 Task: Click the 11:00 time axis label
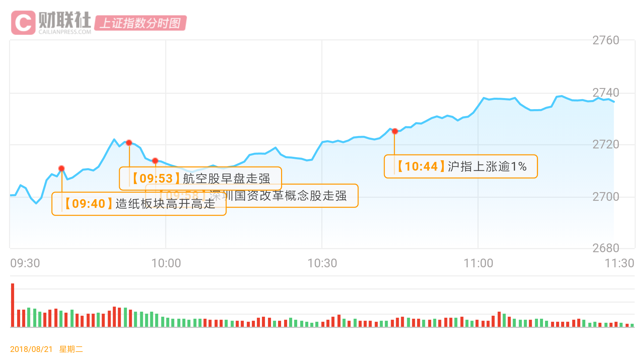(x=478, y=263)
